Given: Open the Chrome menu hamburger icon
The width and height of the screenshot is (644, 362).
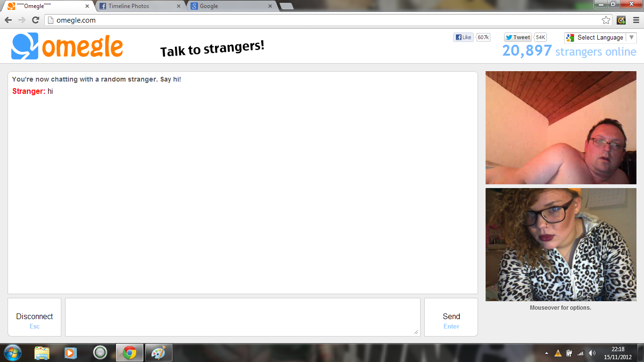Looking at the screenshot, I should point(636,20).
